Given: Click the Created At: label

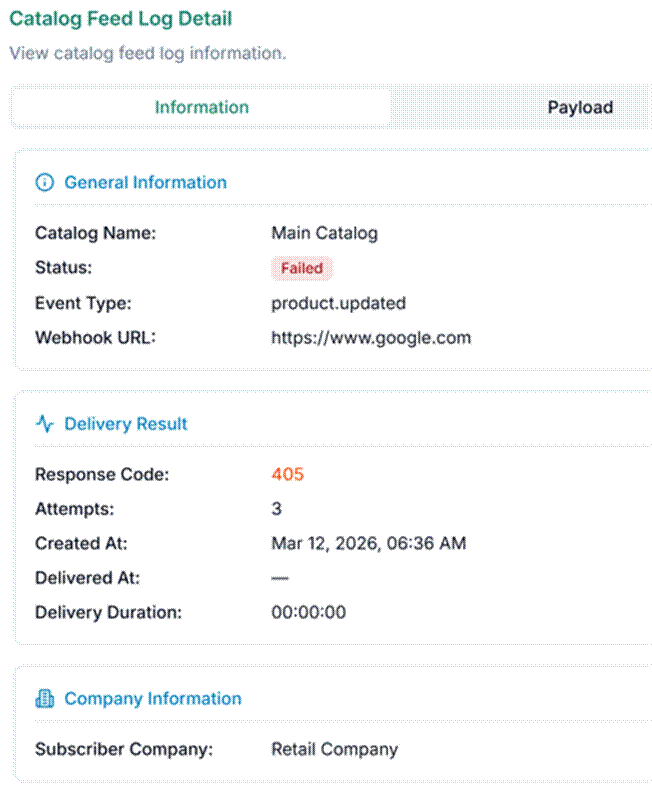Looking at the screenshot, I should (x=82, y=543).
